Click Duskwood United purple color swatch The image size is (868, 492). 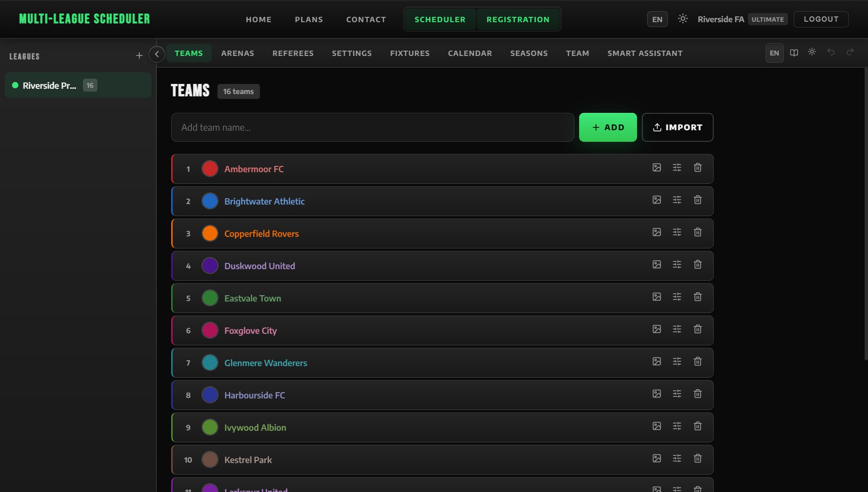point(210,266)
